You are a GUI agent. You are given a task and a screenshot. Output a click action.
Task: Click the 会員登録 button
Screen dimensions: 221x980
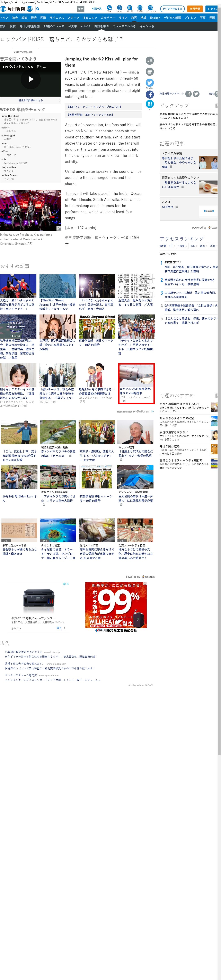click(195, 9)
